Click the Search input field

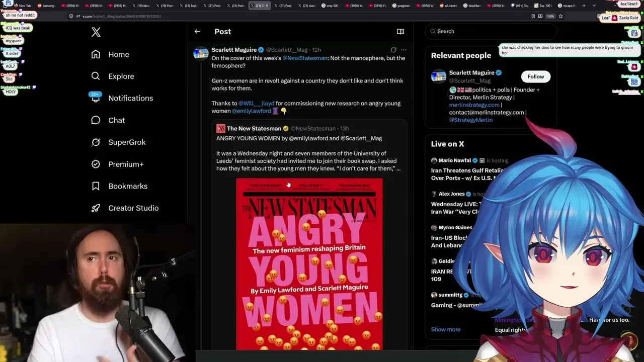click(491, 31)
